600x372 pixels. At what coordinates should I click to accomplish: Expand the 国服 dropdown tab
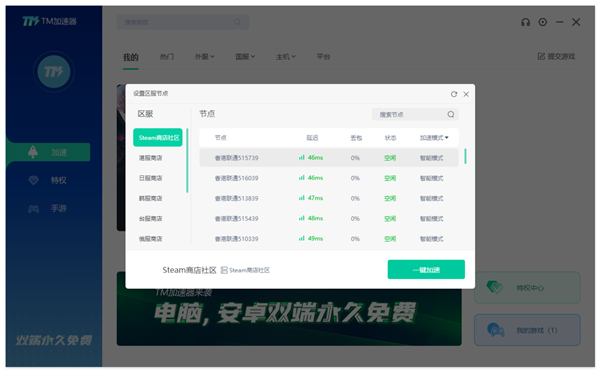(245, 57)
